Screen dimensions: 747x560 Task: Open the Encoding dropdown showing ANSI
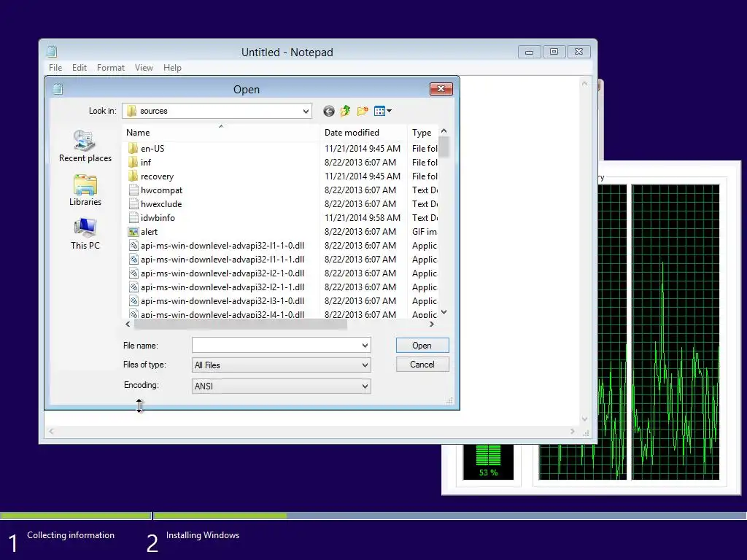tap(281, 386)
